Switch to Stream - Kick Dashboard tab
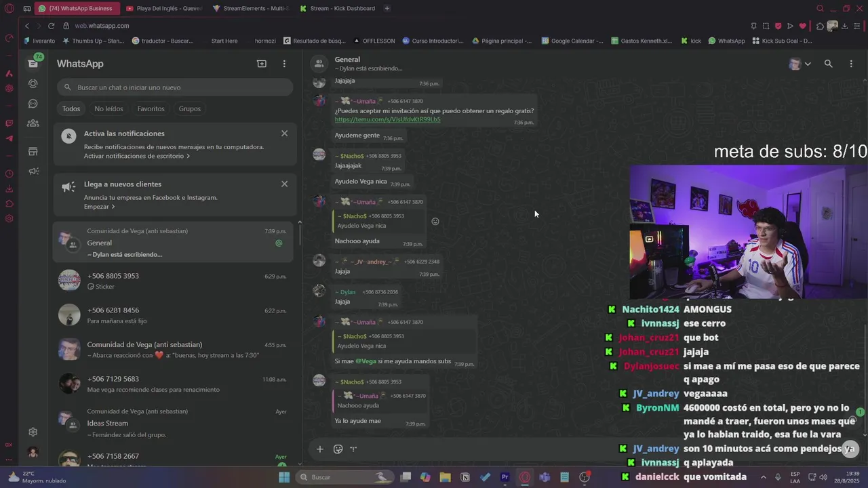This screenshot has height=488, width=868. (336, 8)
